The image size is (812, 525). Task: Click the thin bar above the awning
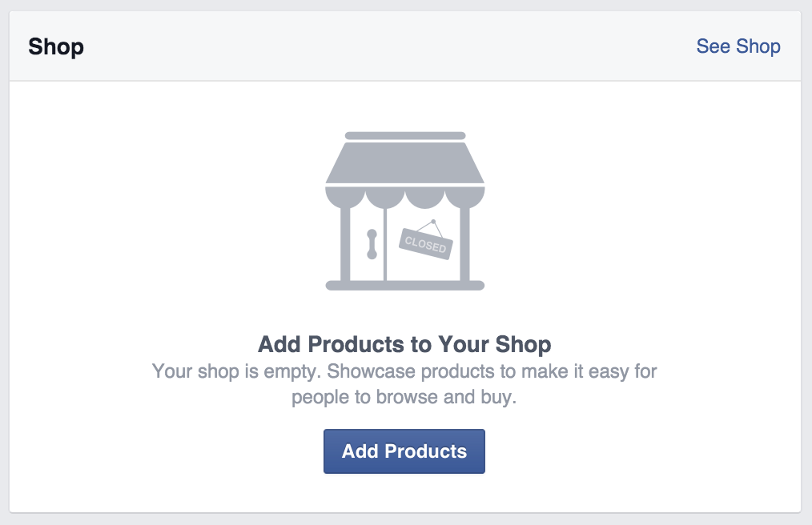coord(404,135)
